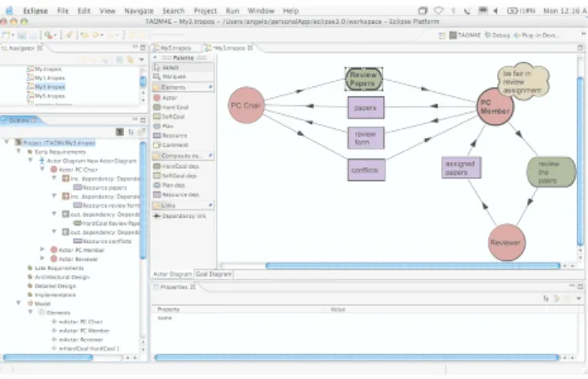This screenshot has height=379, width=588.
Task: Select the review form resource box
Action: pyautogui.click(x=365, y=138)
